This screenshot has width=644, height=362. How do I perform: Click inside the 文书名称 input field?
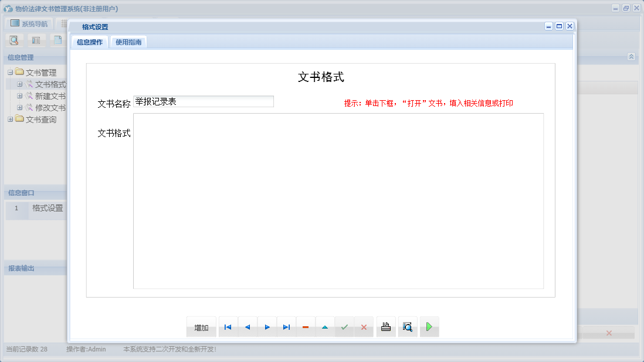[203, 101]
